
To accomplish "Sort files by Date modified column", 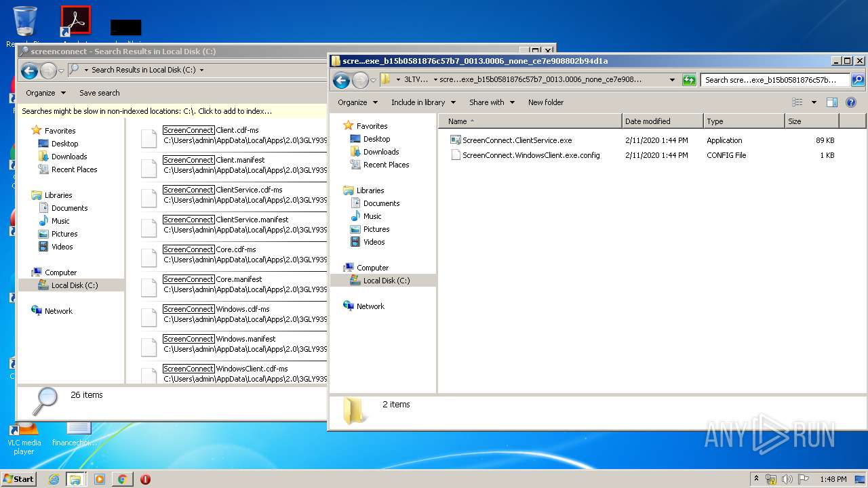I will [663, 121].
